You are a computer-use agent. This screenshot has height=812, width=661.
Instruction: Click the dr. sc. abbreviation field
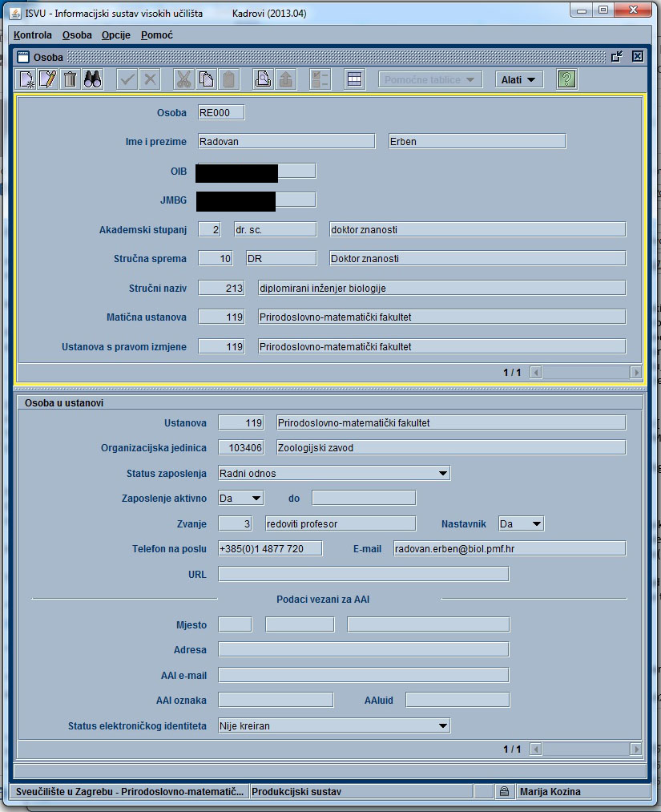point(275,229)
